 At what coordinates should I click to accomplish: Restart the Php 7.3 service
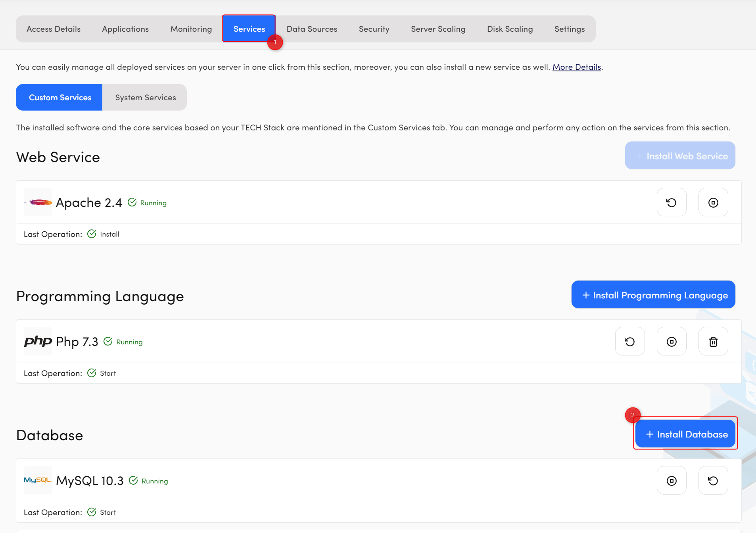tap(629, 342)
